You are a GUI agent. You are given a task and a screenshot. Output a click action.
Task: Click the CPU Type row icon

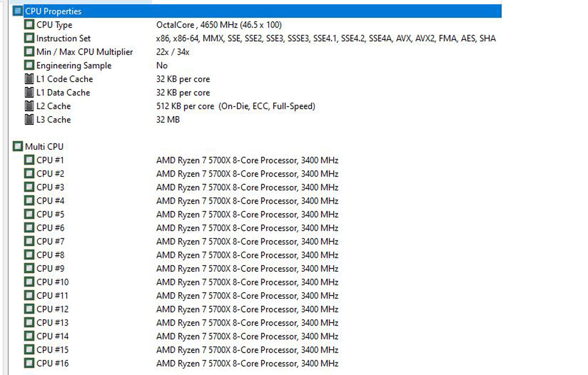(x=29, y=25)
